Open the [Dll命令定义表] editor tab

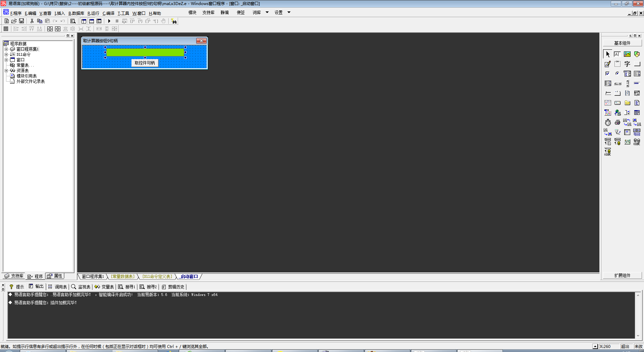[157, 276]
